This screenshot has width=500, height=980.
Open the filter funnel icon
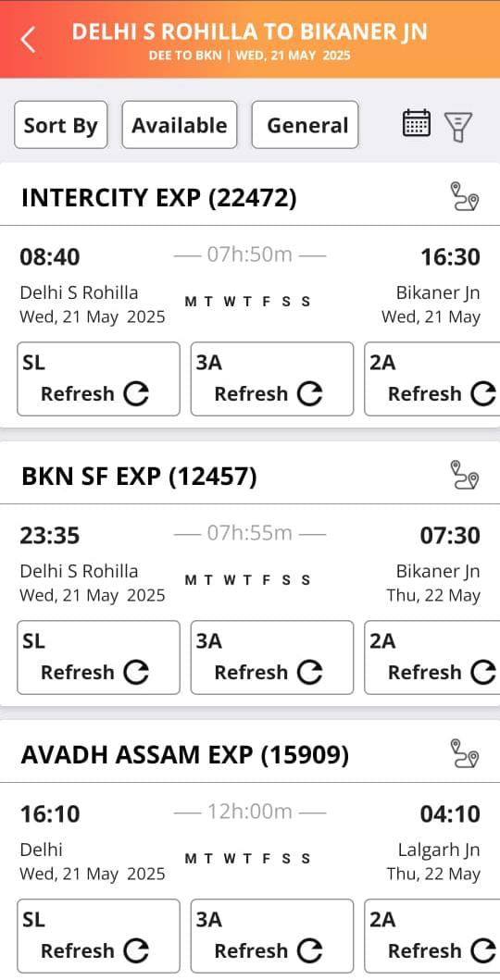(458, 126)
